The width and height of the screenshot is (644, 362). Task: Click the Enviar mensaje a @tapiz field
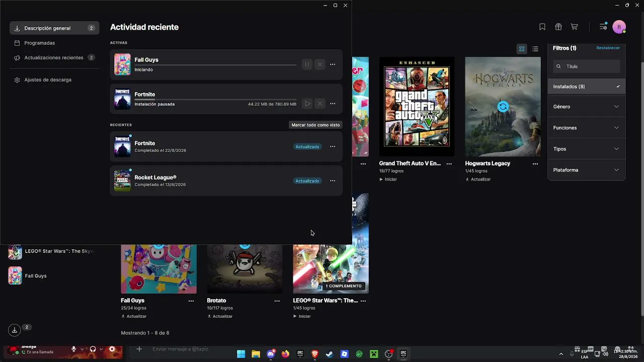(180, 349)
